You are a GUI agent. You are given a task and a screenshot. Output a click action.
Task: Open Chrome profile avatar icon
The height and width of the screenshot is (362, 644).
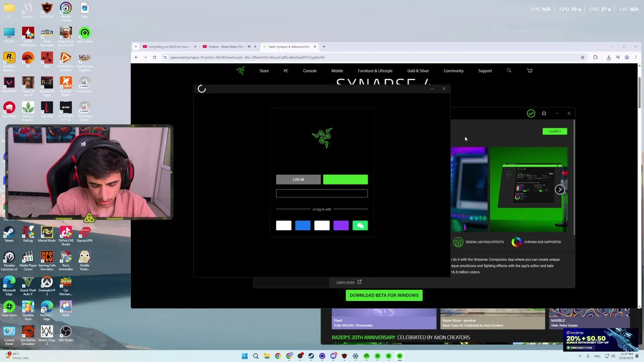tap(627, 57)
